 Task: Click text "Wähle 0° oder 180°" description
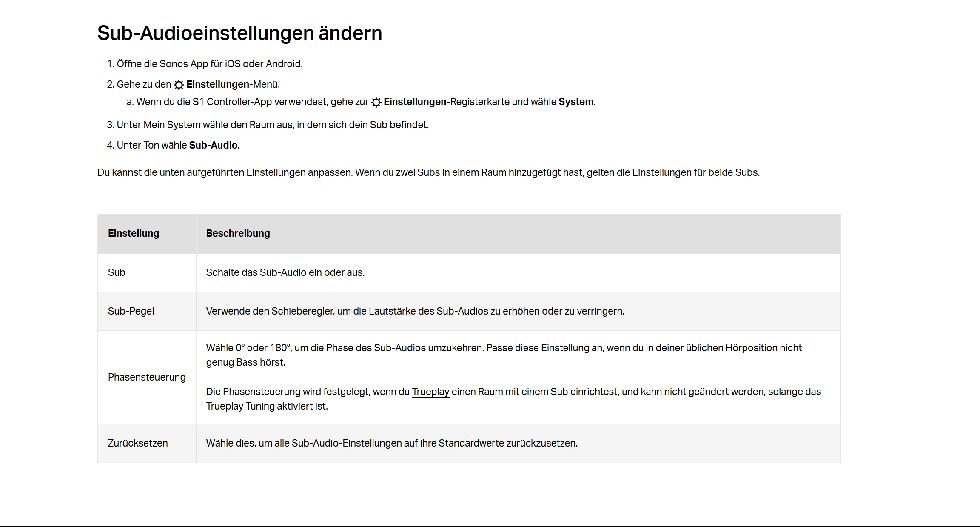[504, 355]
